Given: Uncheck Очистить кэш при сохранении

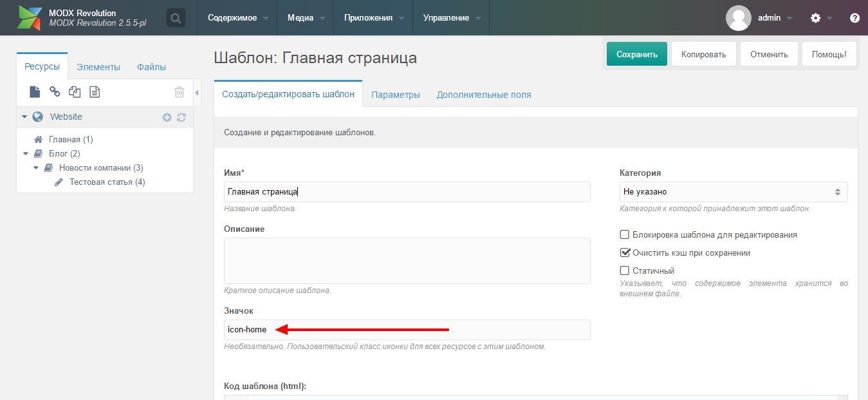Looking at the screenshot, I should [624, 253].
